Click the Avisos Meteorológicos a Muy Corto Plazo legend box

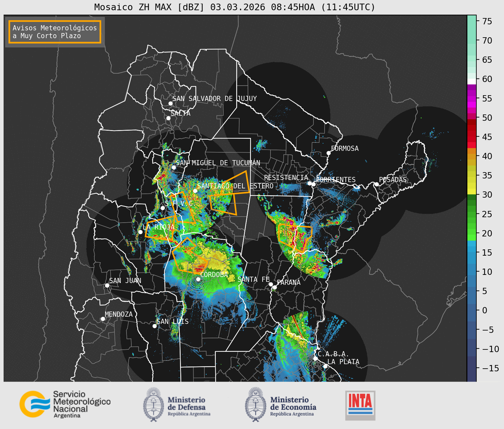click(55, 32)
